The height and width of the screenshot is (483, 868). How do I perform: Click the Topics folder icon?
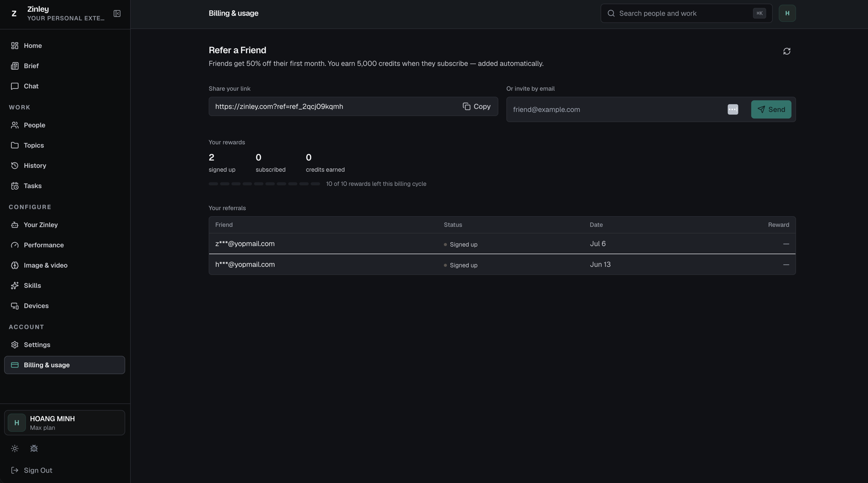coord(15,145)
